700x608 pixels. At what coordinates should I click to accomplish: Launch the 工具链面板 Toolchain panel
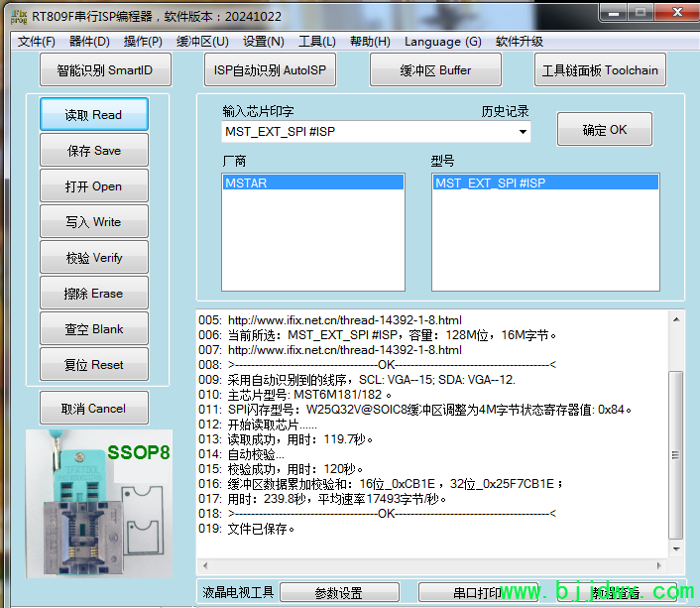tap(600, 70)
